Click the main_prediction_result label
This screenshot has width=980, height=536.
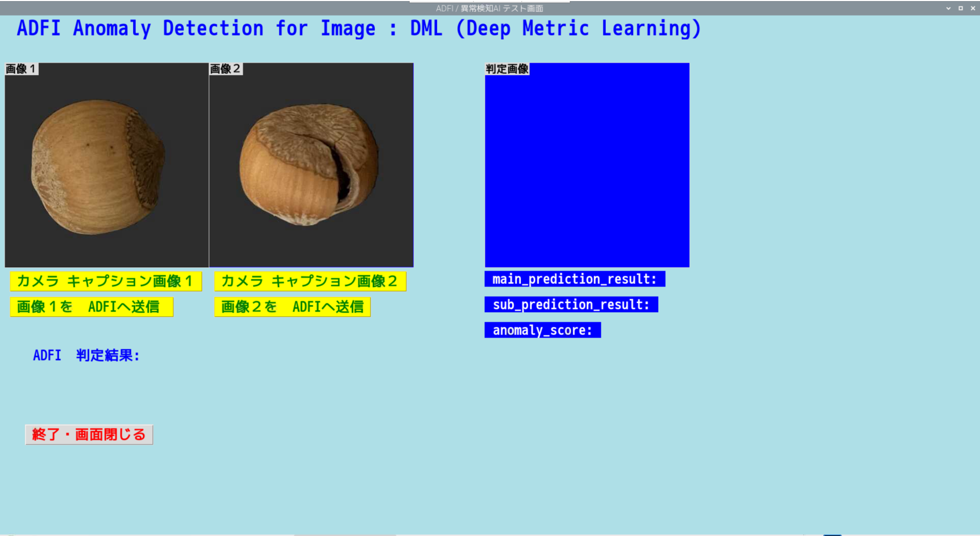click(575, 279)
